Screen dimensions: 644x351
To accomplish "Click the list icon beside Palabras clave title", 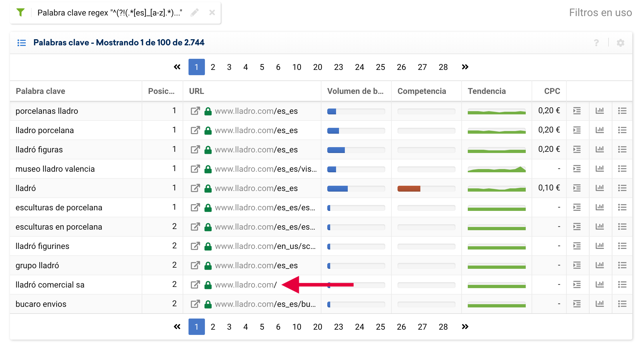I will tap(22, 43).
